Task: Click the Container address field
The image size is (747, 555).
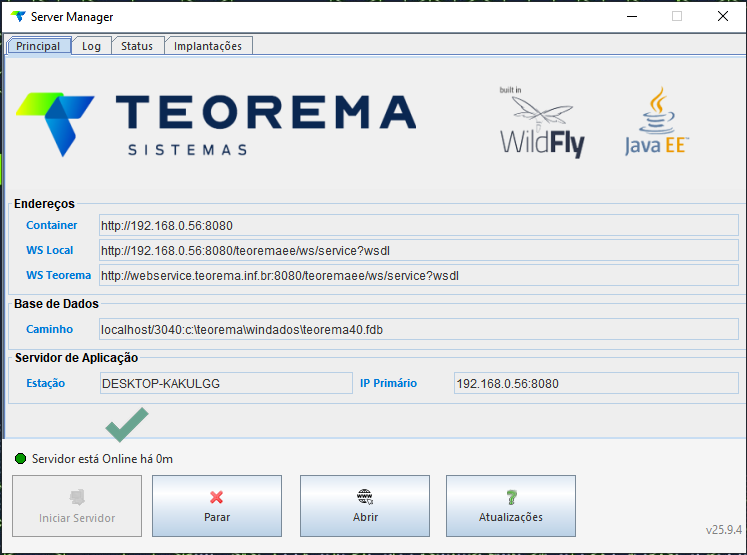Action: tap(419, 225)
